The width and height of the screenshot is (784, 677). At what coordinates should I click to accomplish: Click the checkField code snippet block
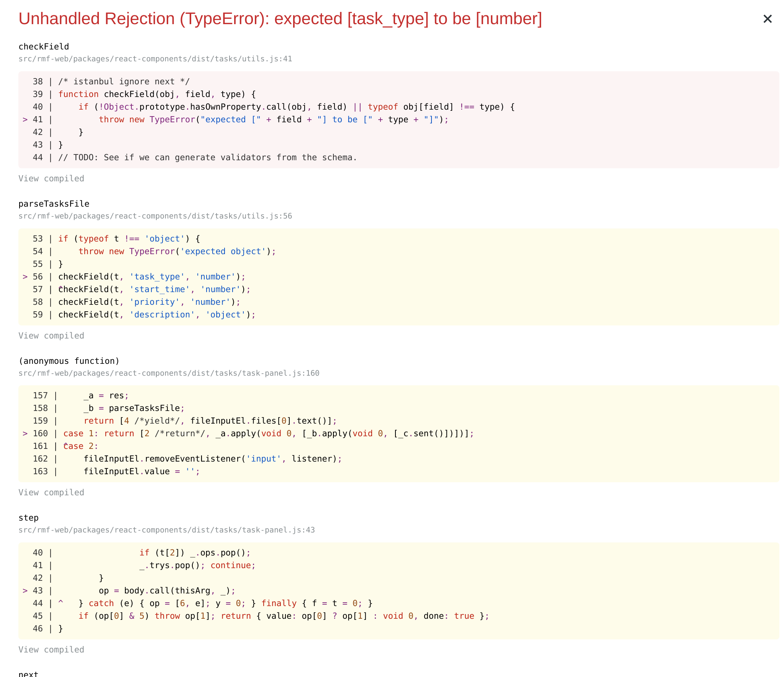[392, 119]
